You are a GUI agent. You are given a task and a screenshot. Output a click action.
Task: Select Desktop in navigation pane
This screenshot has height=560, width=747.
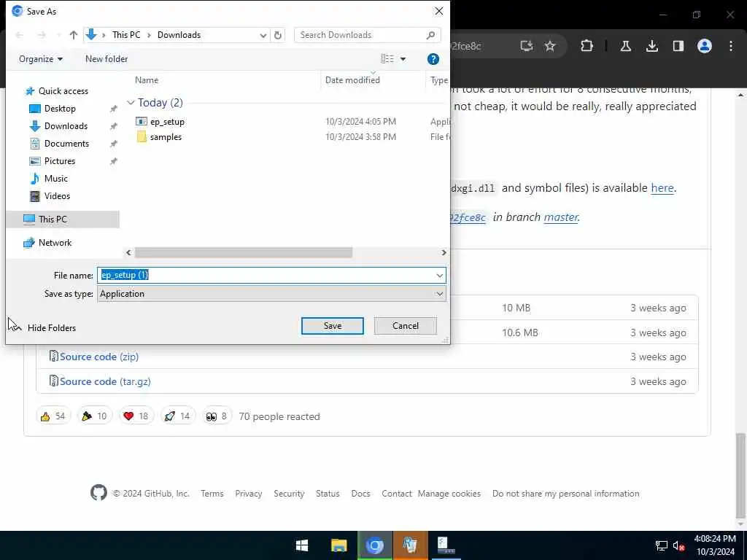pos(60,109)
